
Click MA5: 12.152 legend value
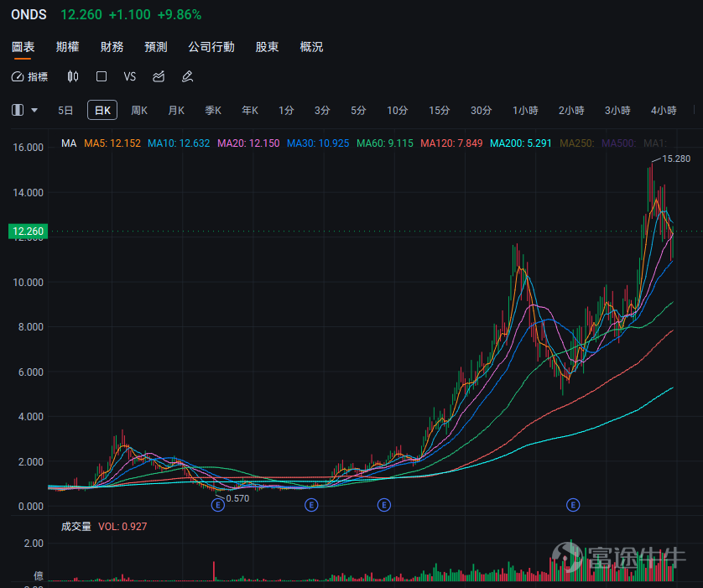[x=112, y=143]
